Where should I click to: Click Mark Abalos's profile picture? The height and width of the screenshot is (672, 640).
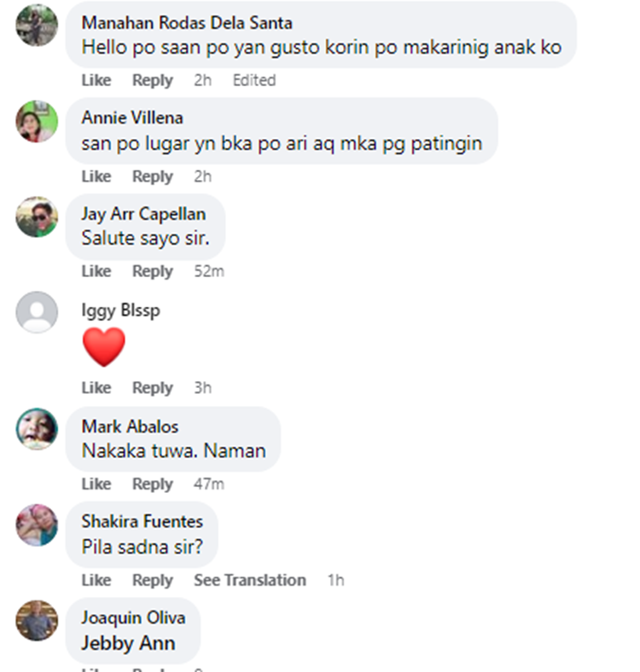(37, 429)
